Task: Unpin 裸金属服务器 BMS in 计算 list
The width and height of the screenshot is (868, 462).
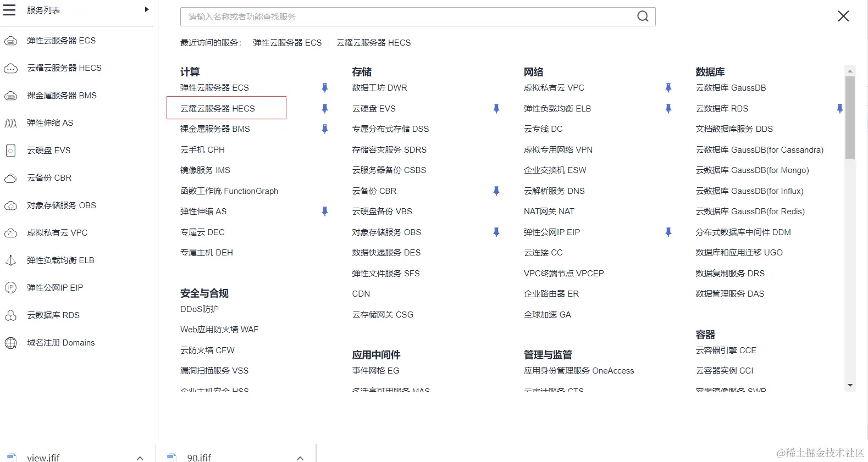Action: click(325, 129)
